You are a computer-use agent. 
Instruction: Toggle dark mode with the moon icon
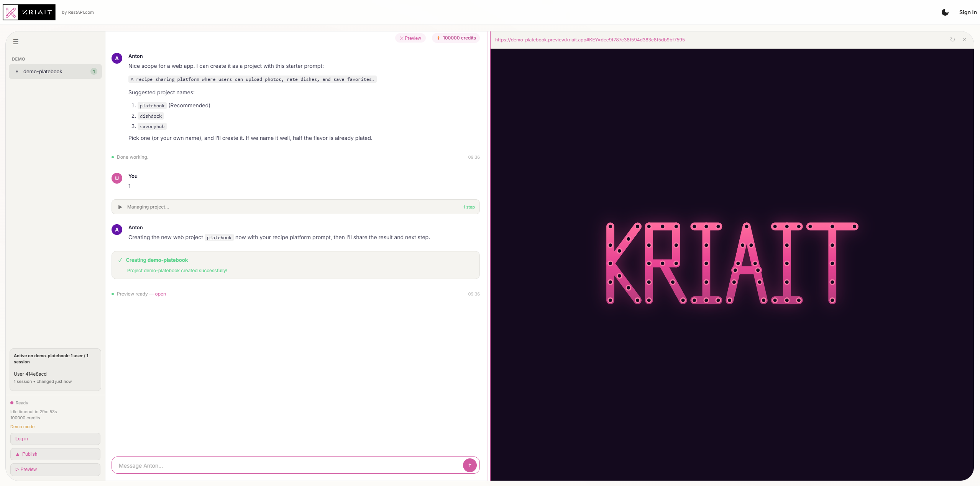pos(944,12)
